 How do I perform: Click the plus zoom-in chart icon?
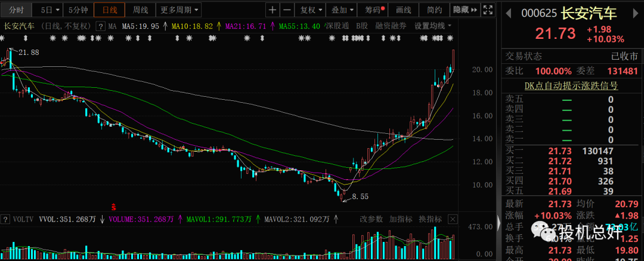[x=273, y=10]
